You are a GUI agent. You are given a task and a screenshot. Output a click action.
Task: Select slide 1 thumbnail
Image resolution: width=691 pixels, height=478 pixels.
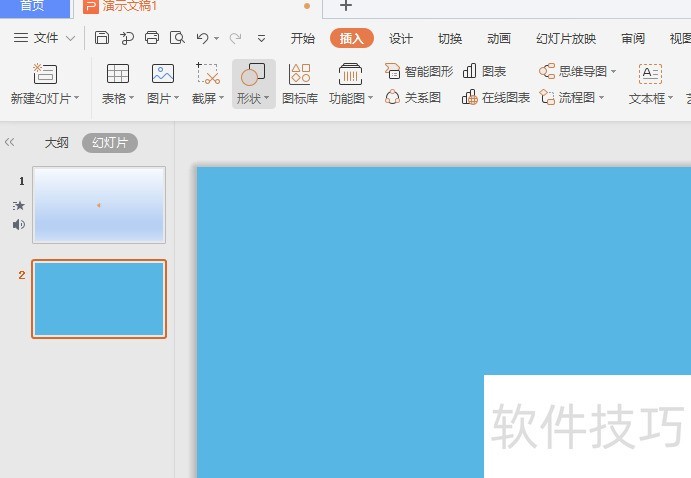click(99, 205)
